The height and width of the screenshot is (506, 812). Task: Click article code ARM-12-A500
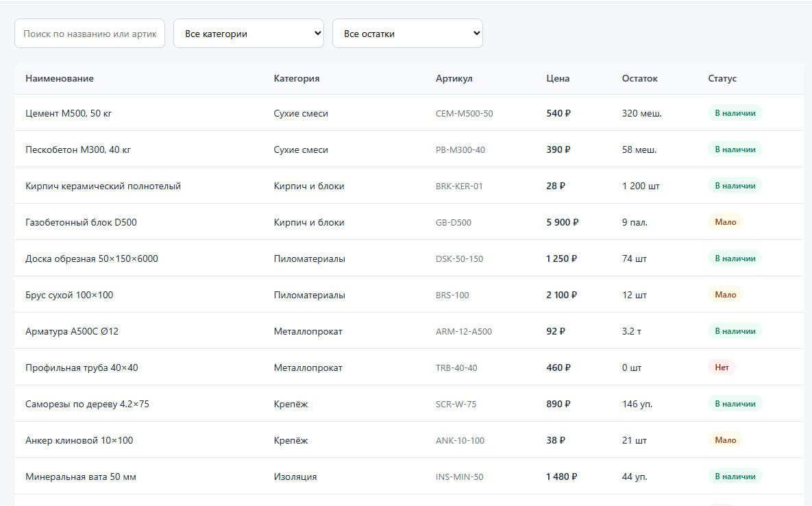[x=463, y=331]
